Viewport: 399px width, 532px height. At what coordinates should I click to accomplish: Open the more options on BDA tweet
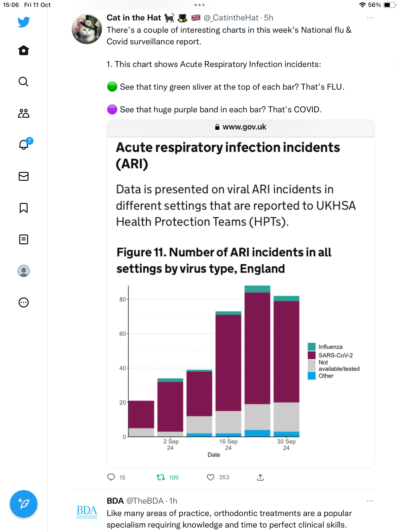tap(370, 501)
